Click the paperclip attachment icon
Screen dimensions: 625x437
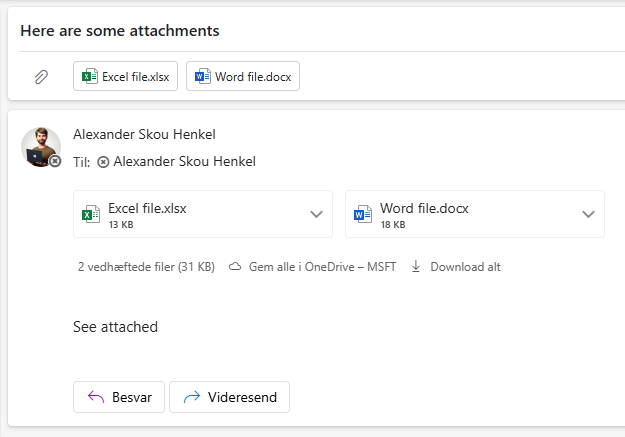click(x=41, y=77)
